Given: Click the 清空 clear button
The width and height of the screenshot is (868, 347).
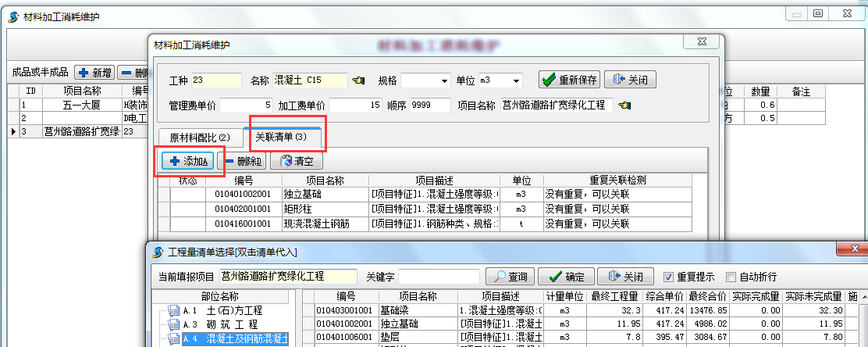Looking at the screenshot, I should click(x=296, y=161).
